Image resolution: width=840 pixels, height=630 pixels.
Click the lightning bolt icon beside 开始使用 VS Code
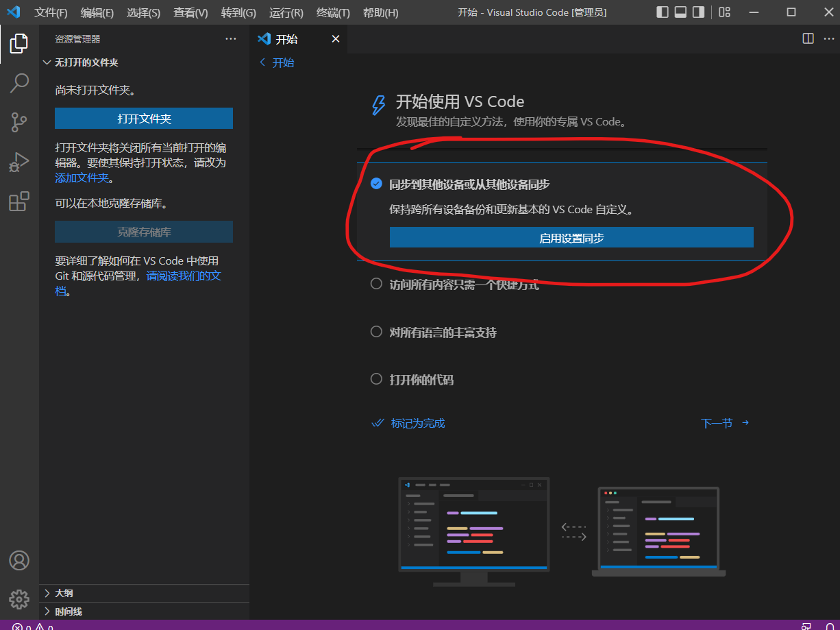378,105
